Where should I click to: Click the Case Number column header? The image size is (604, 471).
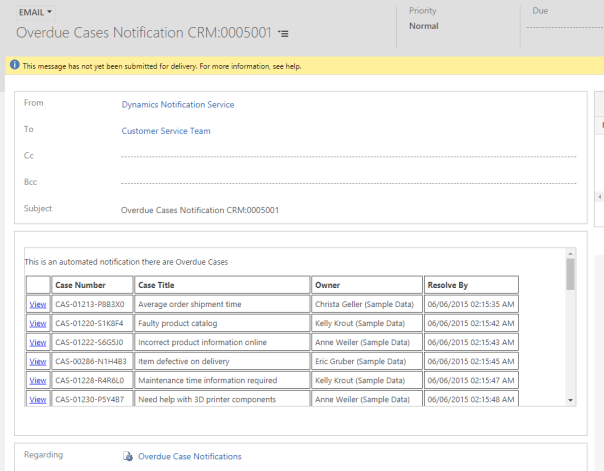(92, 285)
